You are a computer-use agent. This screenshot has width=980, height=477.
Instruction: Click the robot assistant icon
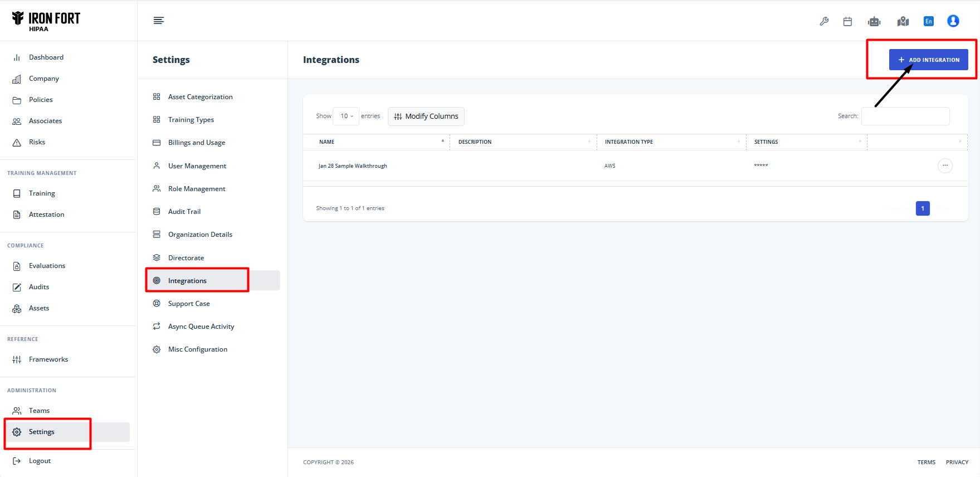(874, 21)
